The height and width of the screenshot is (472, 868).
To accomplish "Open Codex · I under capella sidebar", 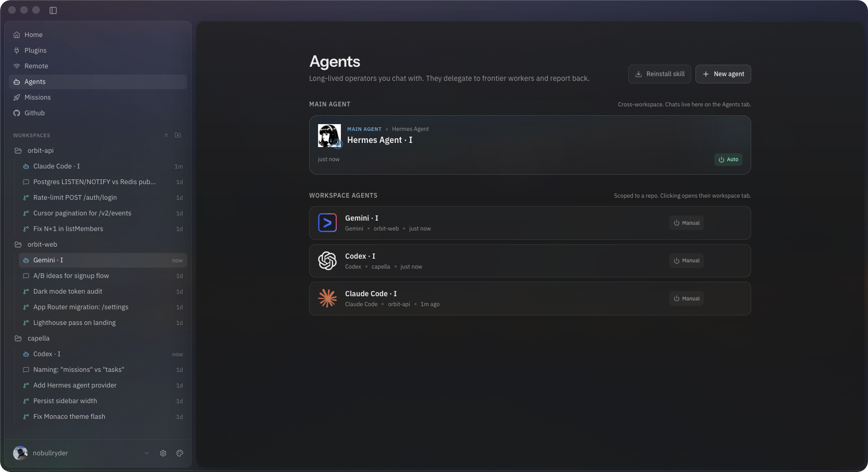I will (x=103, y=354).
